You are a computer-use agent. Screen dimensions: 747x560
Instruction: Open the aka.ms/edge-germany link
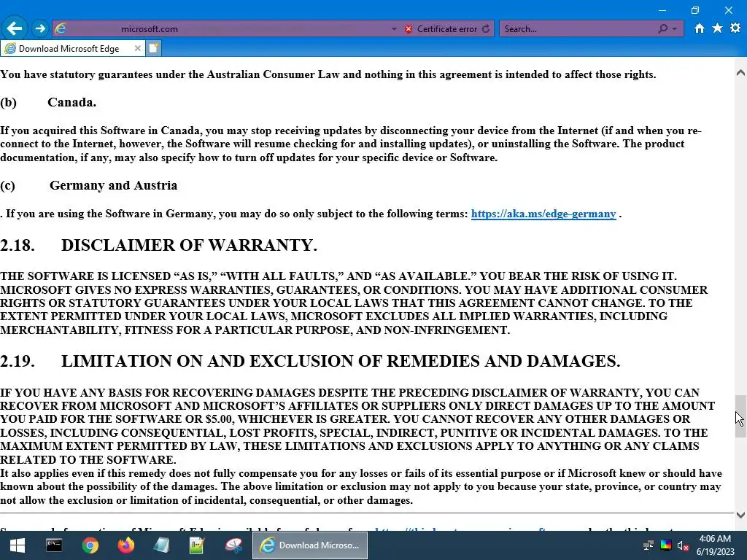pyautogui.click(x=543, y=214)
